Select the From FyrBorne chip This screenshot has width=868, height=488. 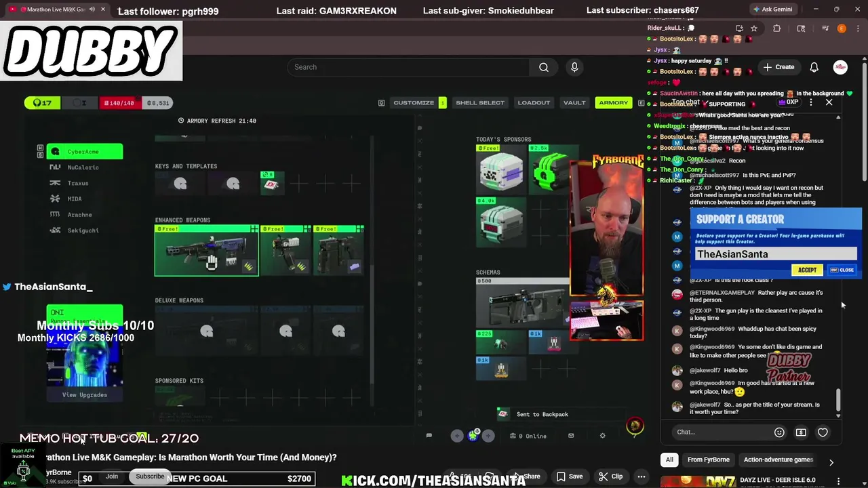click(x=708, y=460)
